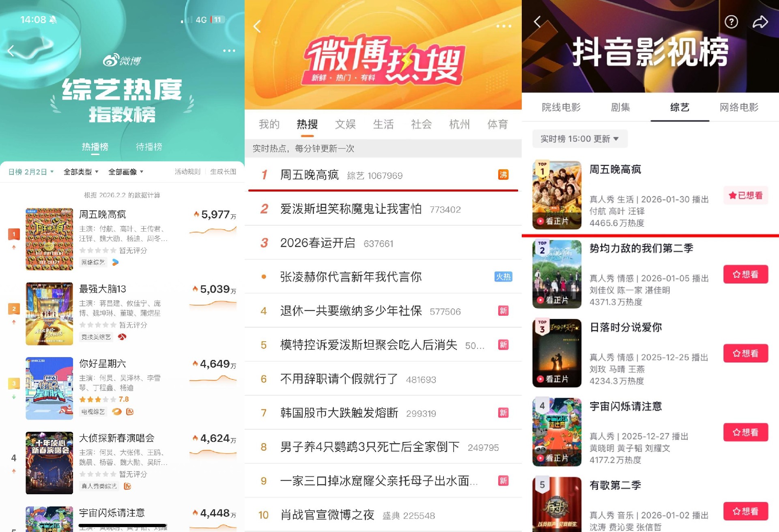
Task: Tap 生成长图 link
Action: pyautogui.click(x=223, y=172)
